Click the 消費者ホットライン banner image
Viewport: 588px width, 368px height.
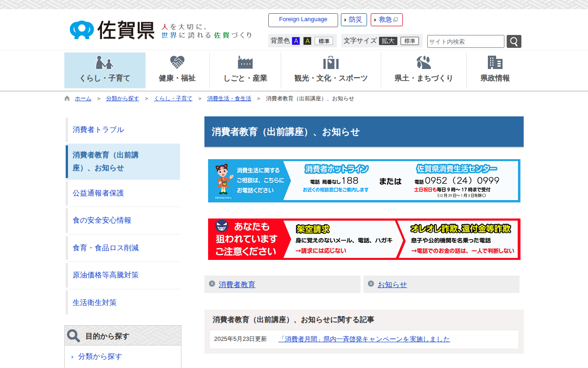click(x=364, y=181)
